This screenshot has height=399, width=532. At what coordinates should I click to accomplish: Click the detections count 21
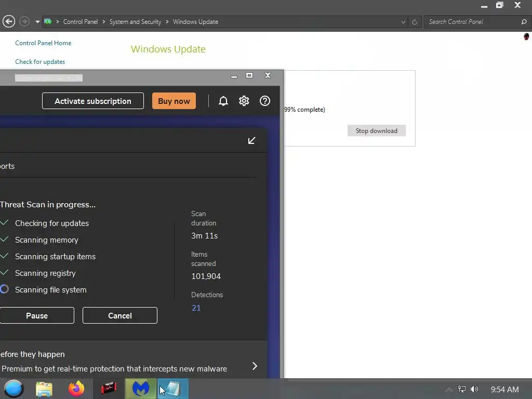[x=196, y=308]
